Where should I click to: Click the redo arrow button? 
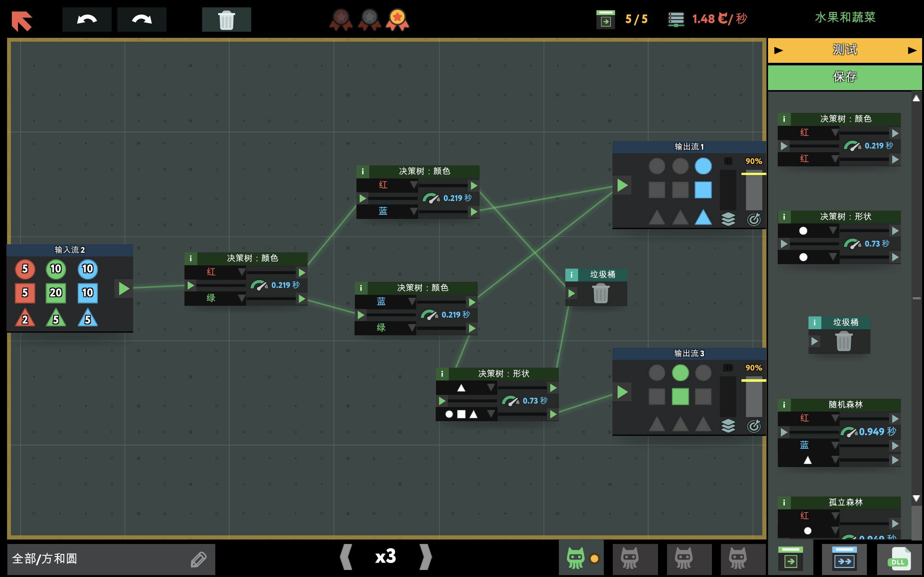(142, 20)
